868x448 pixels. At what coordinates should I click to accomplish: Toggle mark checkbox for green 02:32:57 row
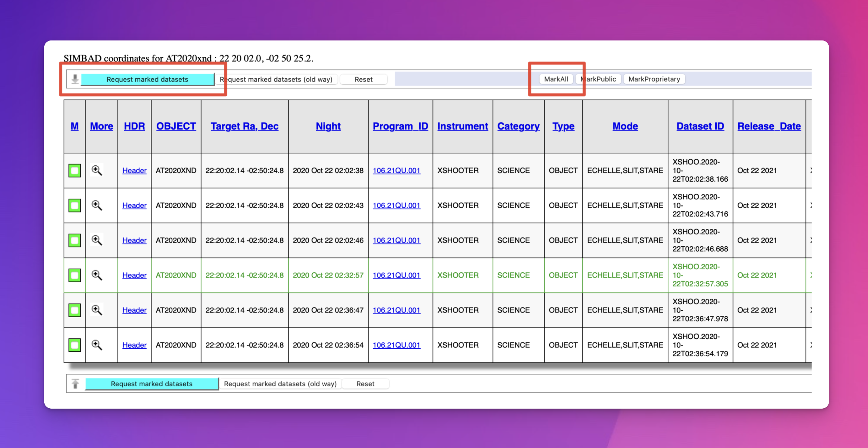click(75, 275)
